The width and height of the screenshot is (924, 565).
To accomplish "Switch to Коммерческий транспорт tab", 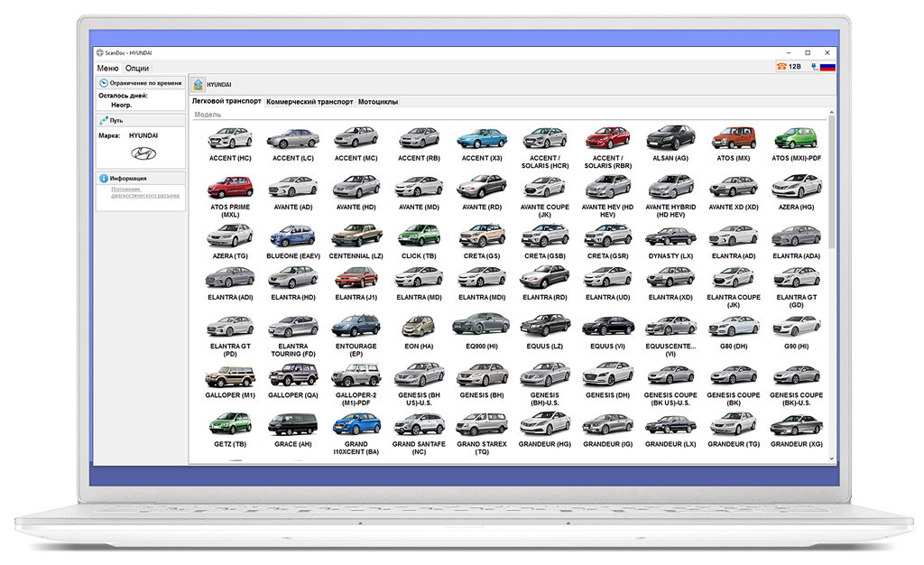I will click(310, 102).
